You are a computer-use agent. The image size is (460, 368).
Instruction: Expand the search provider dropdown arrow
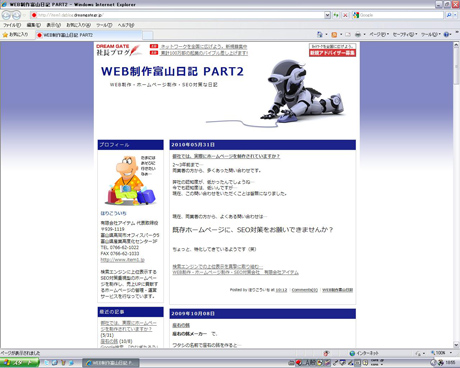[455, 15]
